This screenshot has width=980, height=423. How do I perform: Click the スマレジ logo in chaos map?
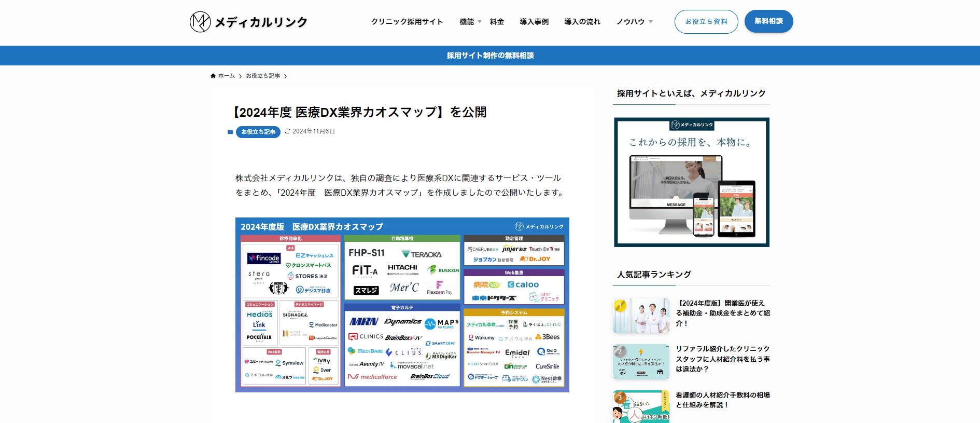point(366,290)
